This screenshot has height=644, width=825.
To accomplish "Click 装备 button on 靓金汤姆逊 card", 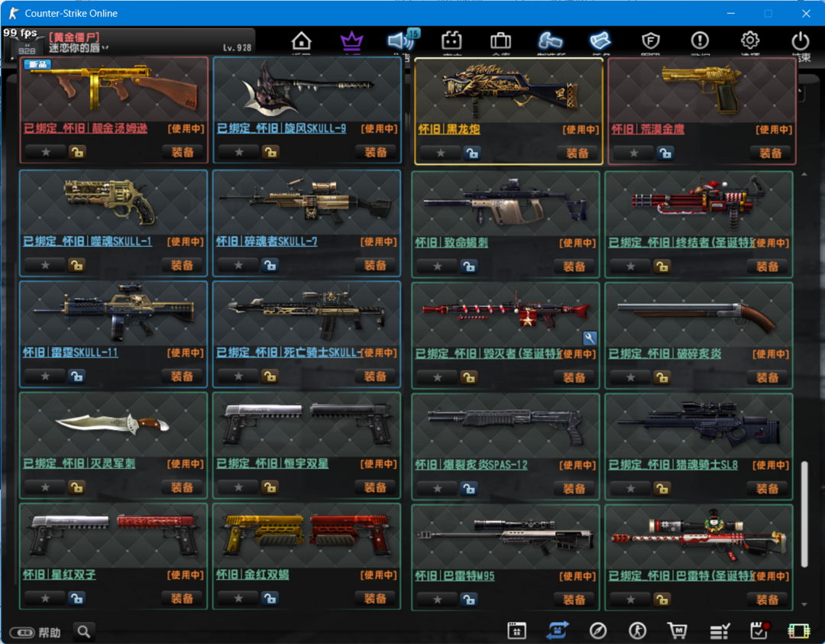I will (183, 153).
